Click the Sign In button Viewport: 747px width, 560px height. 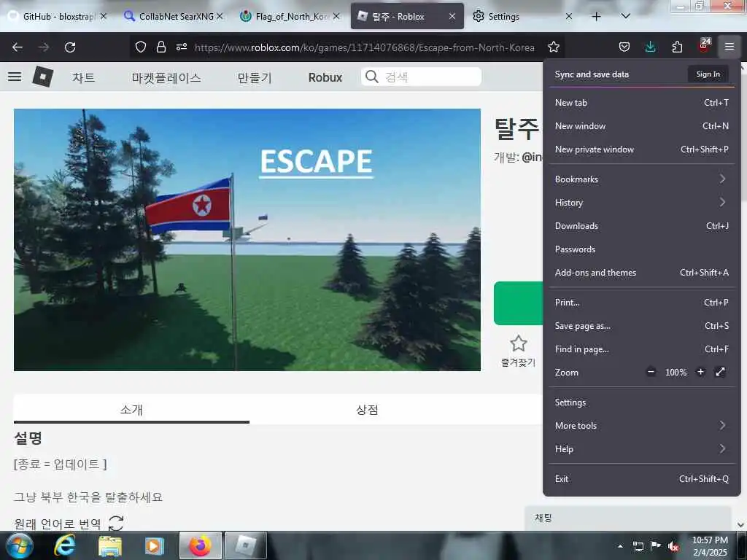click(x=708, y=74)
